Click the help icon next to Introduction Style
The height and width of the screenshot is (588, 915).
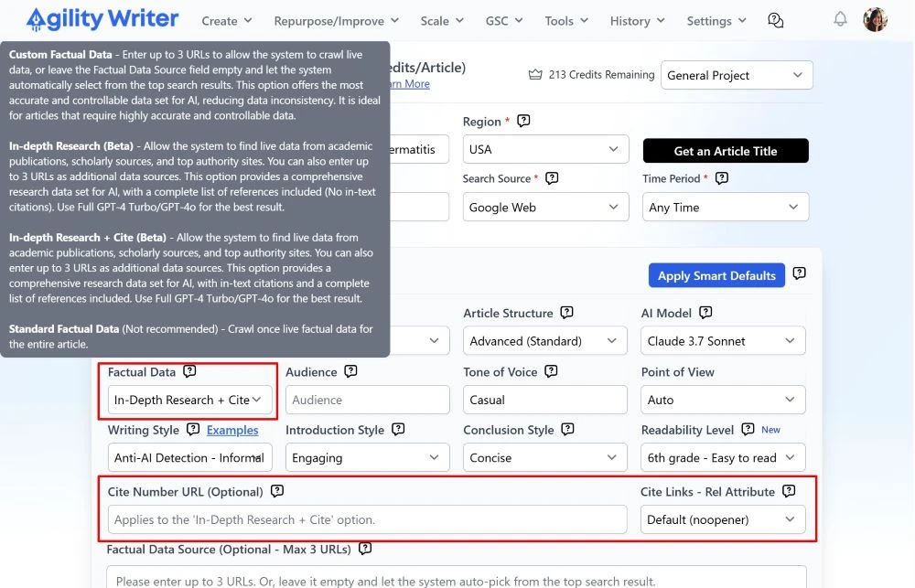[x=398, y=429]
